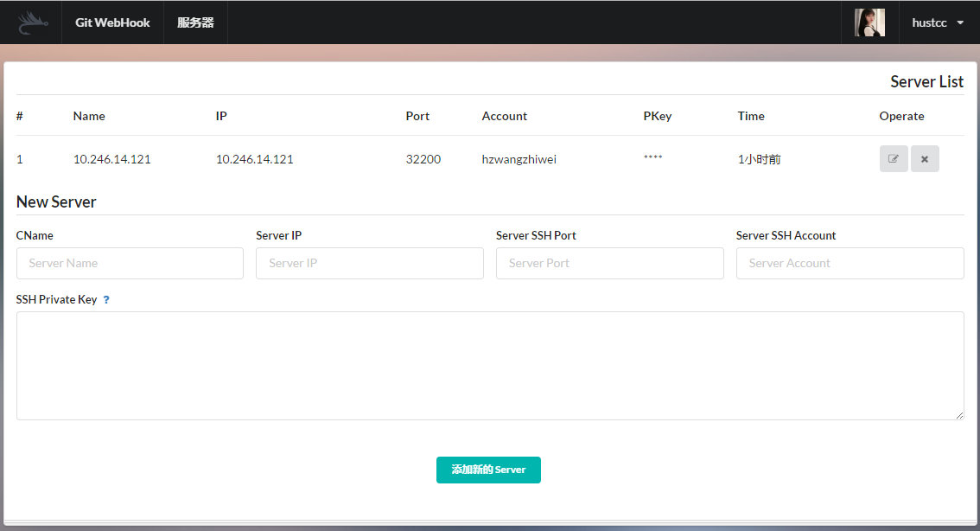Screen dimensions: 980x531
Task: Click the Port column header
Action: click(417, 116)
